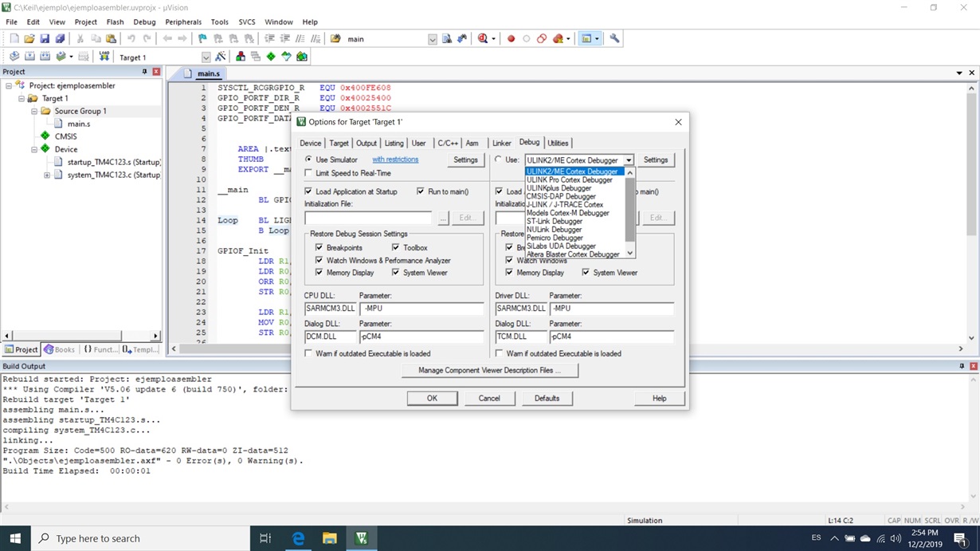Image resolution: width=980 pixels, height=551 pixels.
Task: Click the Windows Start button
Action: (x=15, y=539)
